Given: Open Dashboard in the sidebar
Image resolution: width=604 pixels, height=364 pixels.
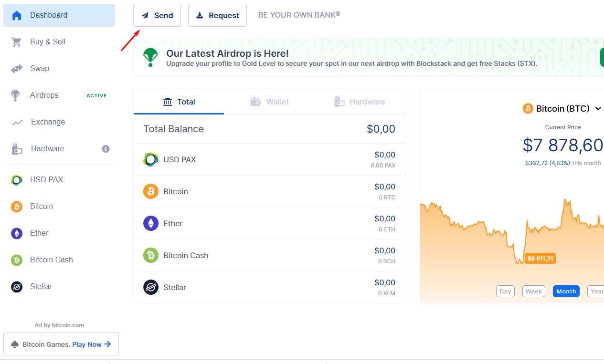Looking at the screenshot, I should (x=59, y=15).
